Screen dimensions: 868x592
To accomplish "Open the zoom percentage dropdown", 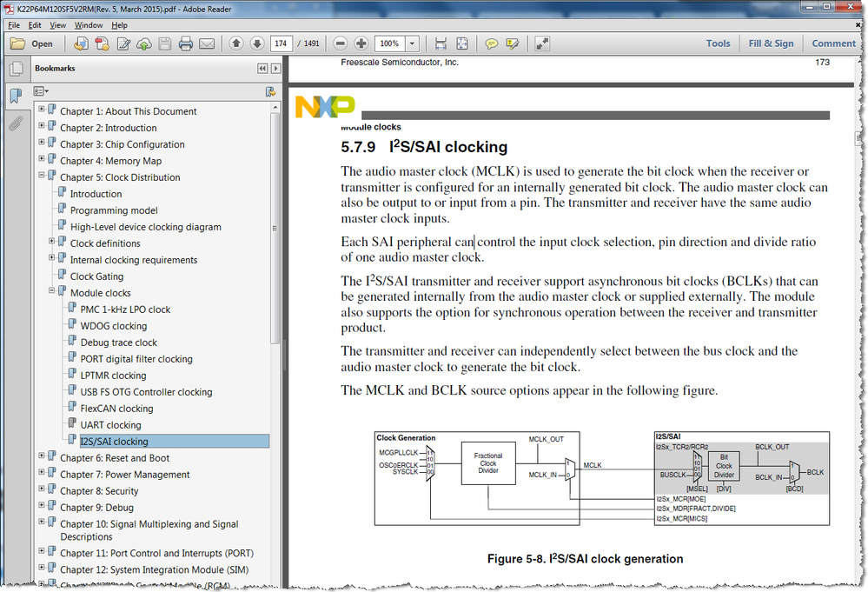I will coord(410,43).
